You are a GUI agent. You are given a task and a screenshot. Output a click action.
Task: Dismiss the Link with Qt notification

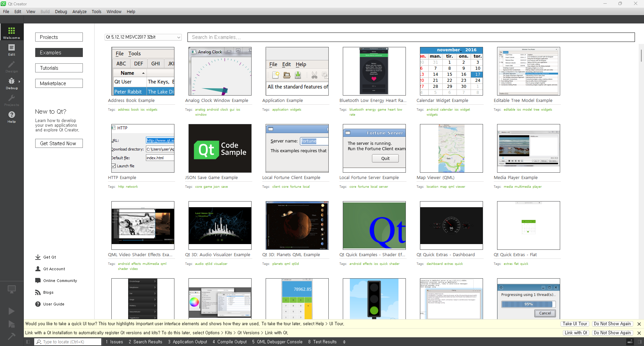[639, 333]
